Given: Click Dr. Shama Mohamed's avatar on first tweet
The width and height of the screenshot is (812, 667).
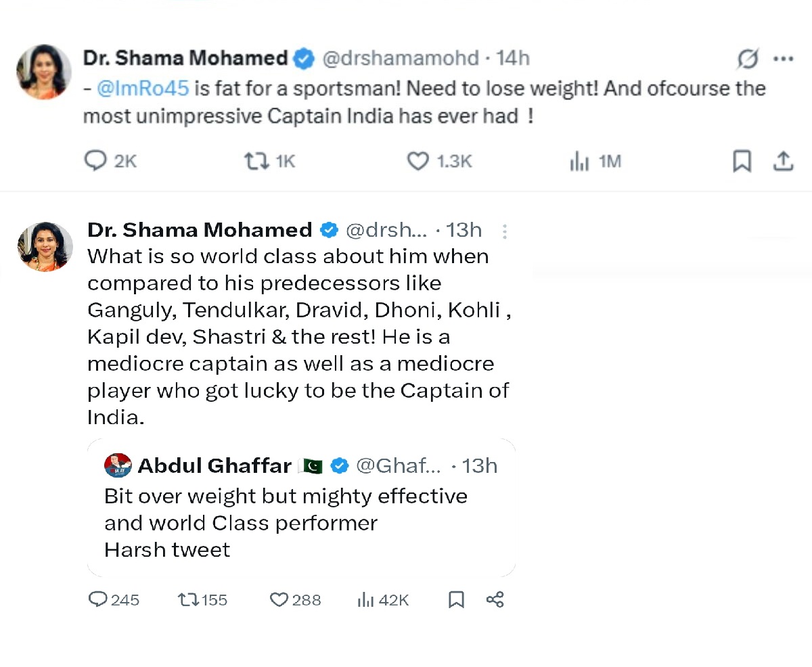Looking at the screenshot, I should point(44,72).
